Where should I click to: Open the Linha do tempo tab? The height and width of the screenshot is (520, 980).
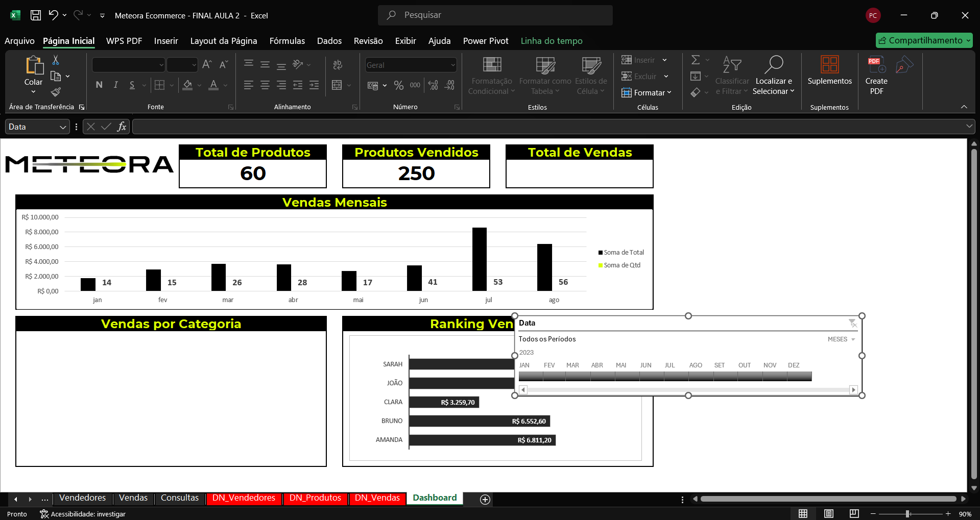pyautogui.click(x=552, y=41)
